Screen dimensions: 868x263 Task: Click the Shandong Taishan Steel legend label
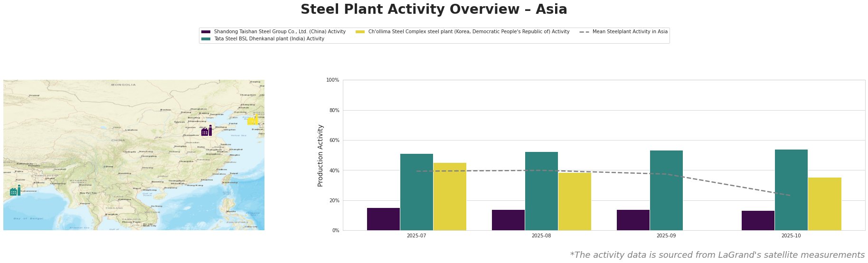pos(280,32)
